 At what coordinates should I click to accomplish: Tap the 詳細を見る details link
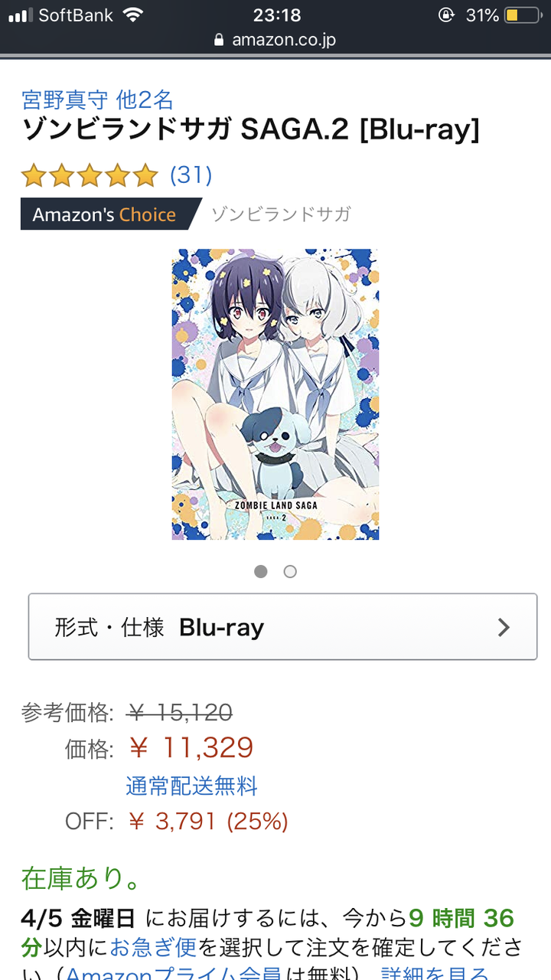[434, 972]
